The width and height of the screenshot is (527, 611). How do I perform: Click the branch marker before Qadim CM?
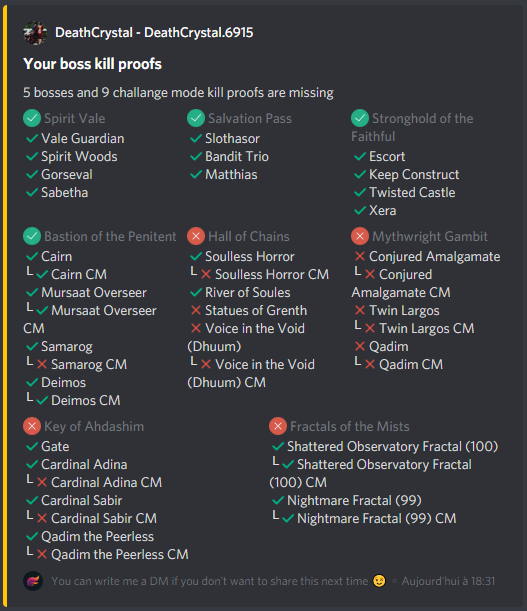click(357, 362)
